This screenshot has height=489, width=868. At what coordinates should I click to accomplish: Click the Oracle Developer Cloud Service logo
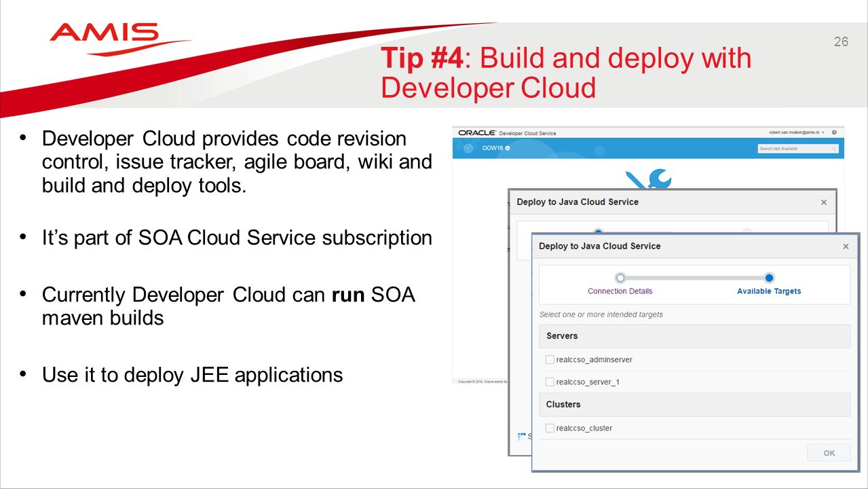click(x=507, y=132)
